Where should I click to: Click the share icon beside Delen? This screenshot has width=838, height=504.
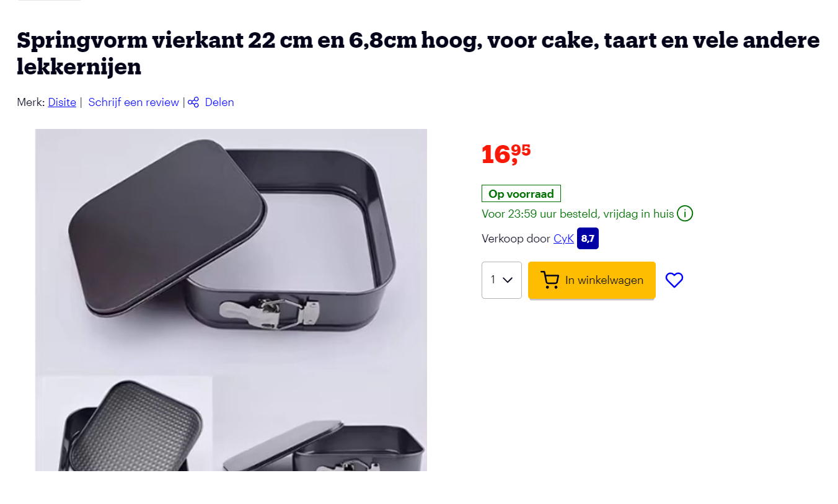pyautogui.click(x=193, y=102)
